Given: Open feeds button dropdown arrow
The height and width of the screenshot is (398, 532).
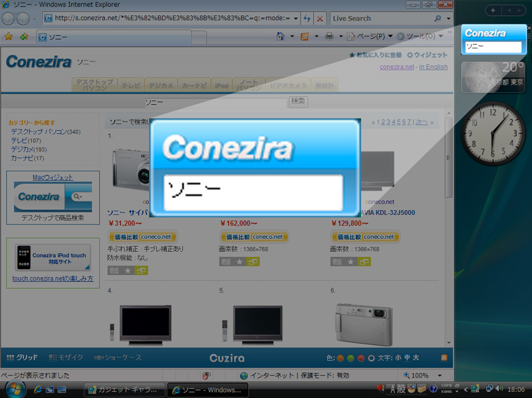Looking at the screenshot, I should pyautogui.click(x=317, y=37).
